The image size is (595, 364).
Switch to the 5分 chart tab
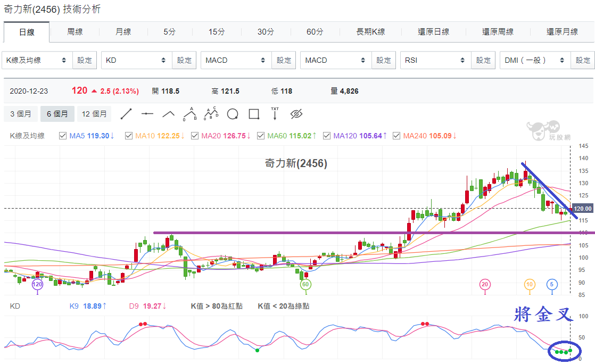pyautogui.click(x=170, y=32)
